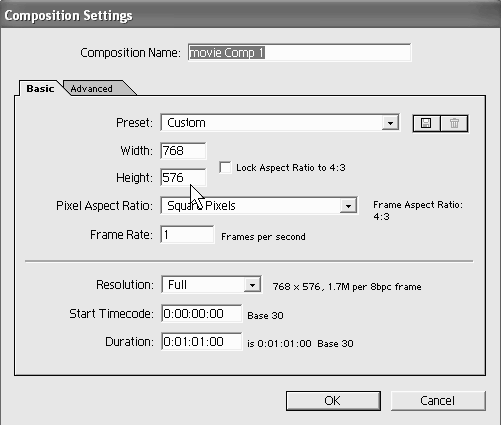Screen dimensions: 501x425
Task: Click the Composition Name text field
Action: point(299,53)
